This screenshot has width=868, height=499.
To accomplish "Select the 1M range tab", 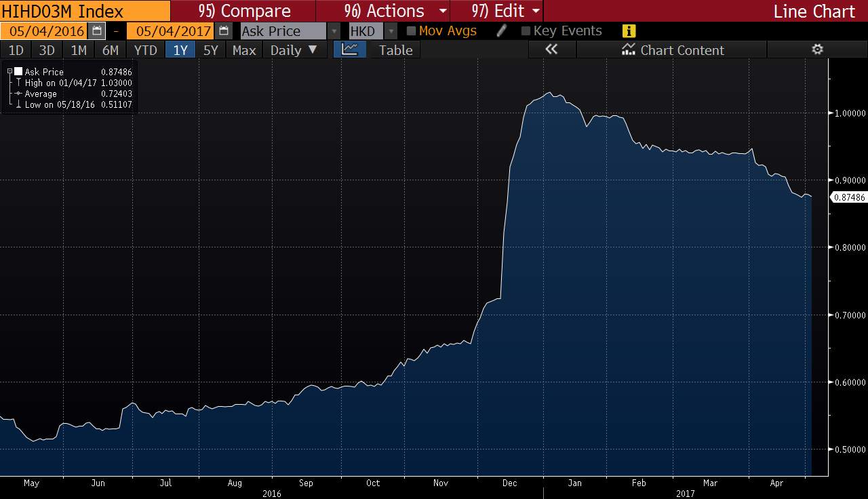I will pos(79,50).
